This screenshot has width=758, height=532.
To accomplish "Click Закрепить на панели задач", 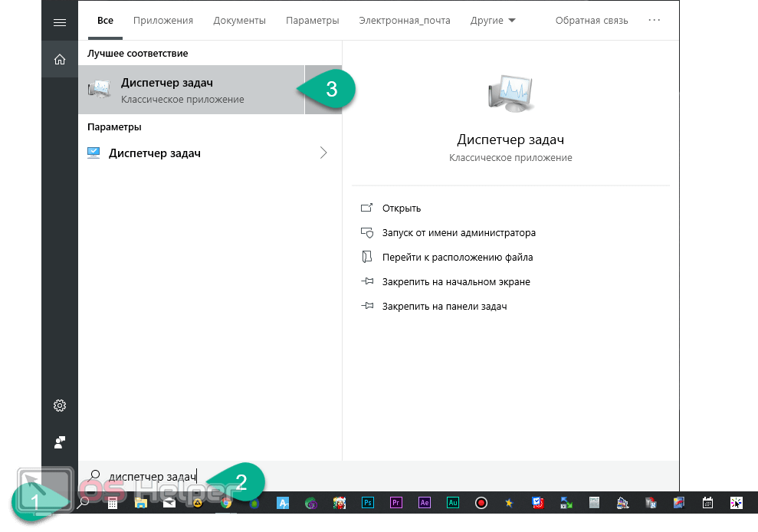I will coord(444,307).
